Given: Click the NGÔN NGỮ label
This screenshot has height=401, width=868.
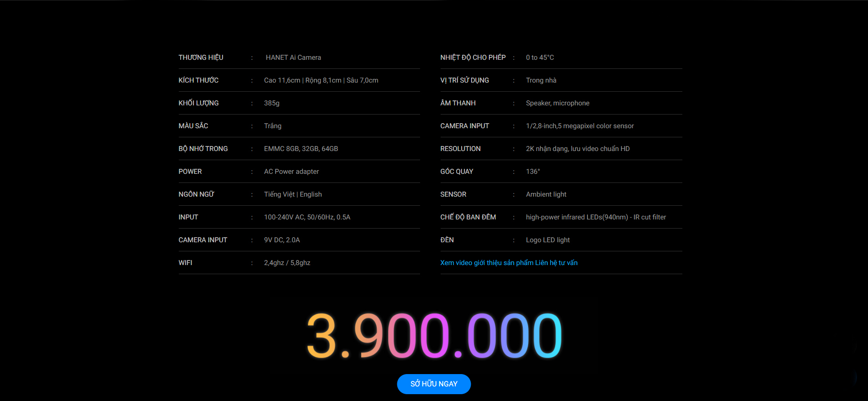Looking at the screenshot, I should [x=196, y=194].
